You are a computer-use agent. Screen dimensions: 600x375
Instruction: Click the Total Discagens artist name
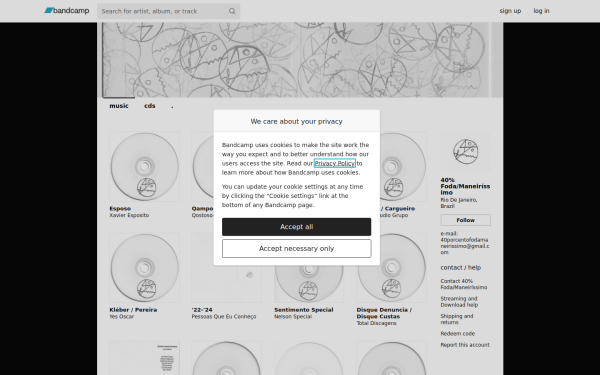tap(377, 323)
